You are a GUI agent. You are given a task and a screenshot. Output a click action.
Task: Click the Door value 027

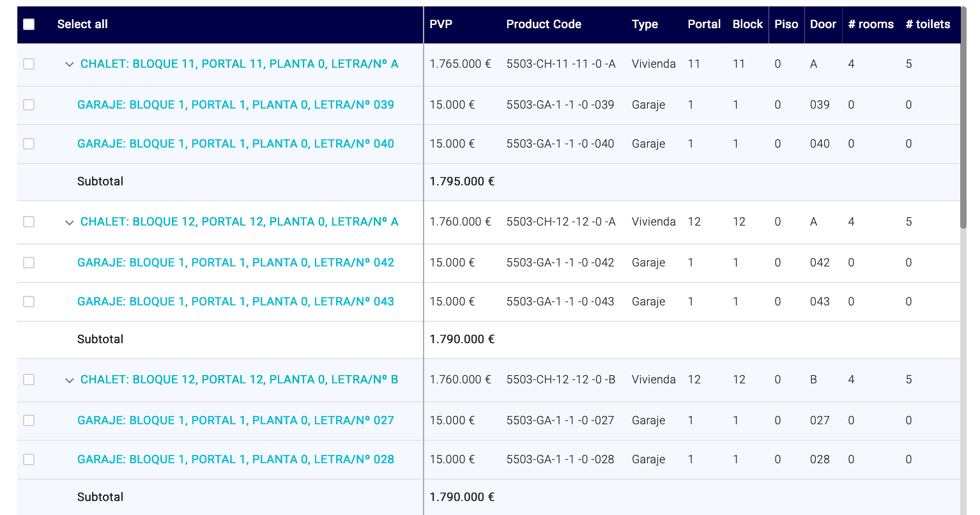(820, 420)
